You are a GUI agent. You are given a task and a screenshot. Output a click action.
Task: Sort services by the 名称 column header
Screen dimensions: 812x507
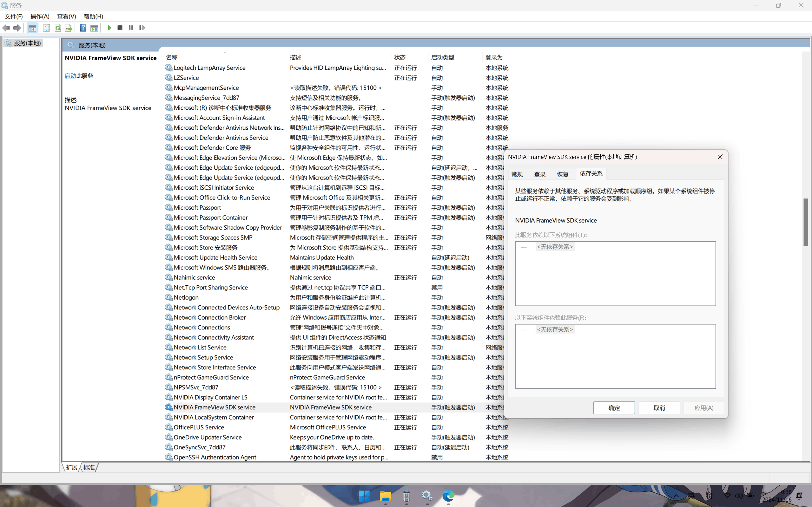(172, 57)
